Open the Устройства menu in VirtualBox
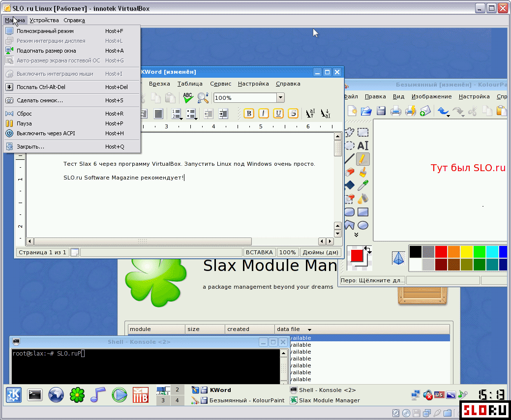 coord(44,20)
